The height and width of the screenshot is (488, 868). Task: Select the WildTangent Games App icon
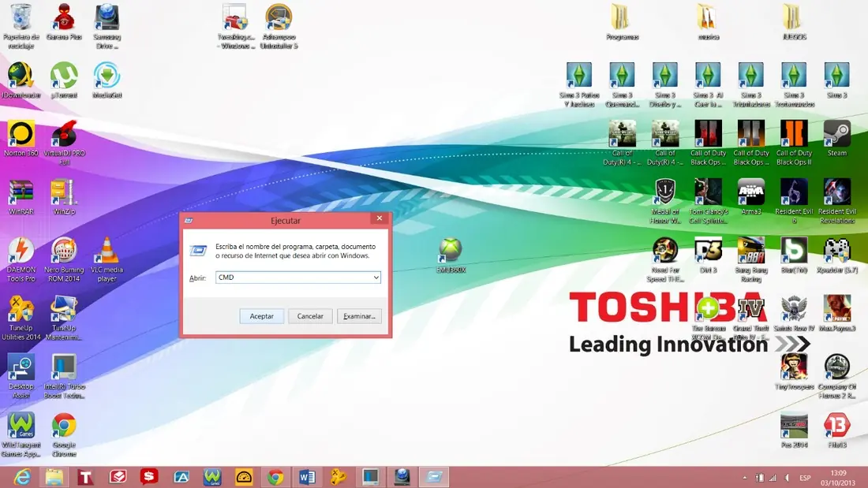[x=21, y=435]
